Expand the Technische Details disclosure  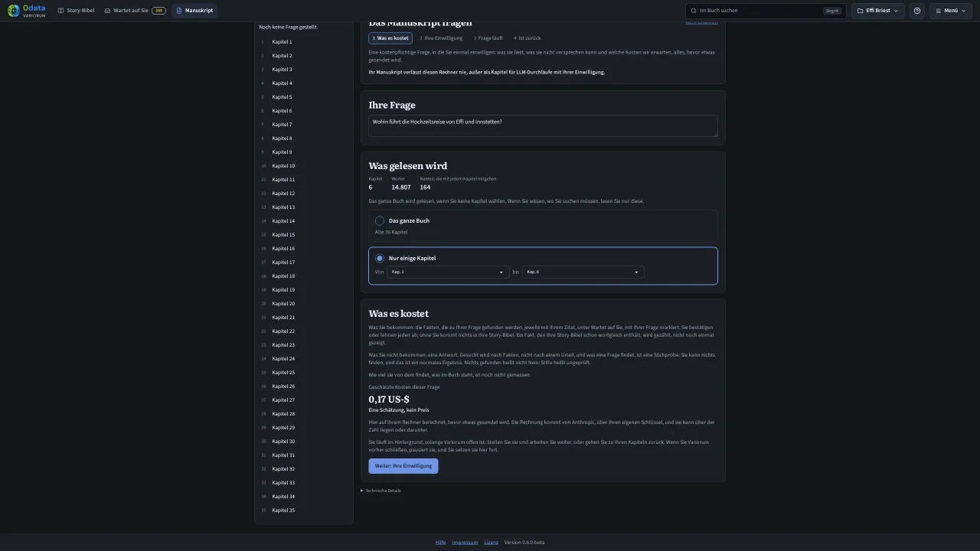click(381, 491)
